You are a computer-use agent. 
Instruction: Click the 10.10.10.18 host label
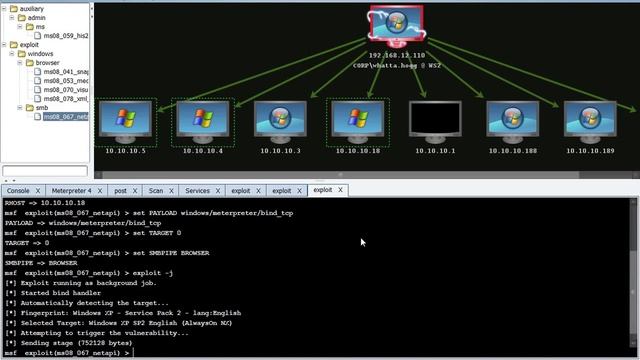[x=358, y=151]
